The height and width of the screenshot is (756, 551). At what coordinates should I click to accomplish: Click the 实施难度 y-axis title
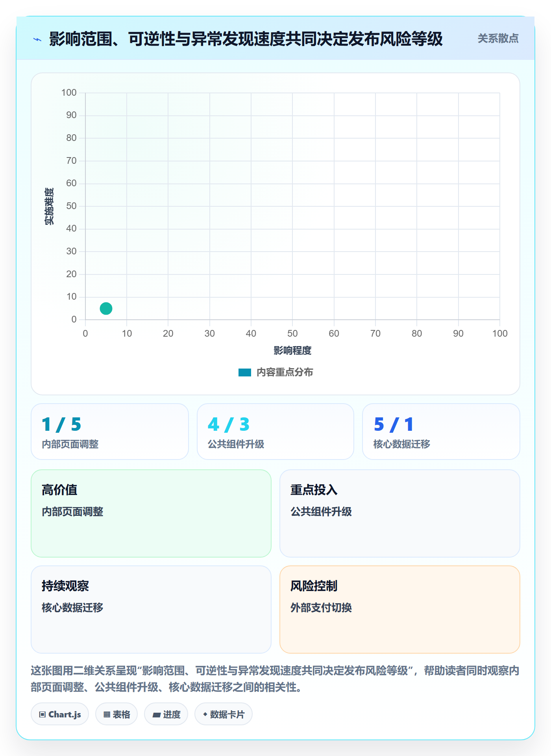coord(49,206)
